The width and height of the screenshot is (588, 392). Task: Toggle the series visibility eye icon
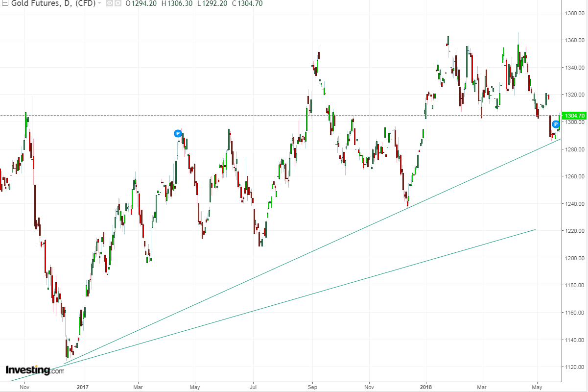[110, 3]
